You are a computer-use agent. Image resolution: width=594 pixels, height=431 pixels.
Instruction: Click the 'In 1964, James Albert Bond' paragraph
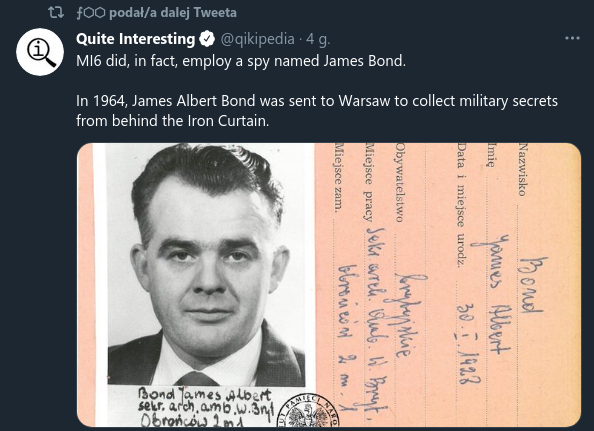[x=317, y=111]
